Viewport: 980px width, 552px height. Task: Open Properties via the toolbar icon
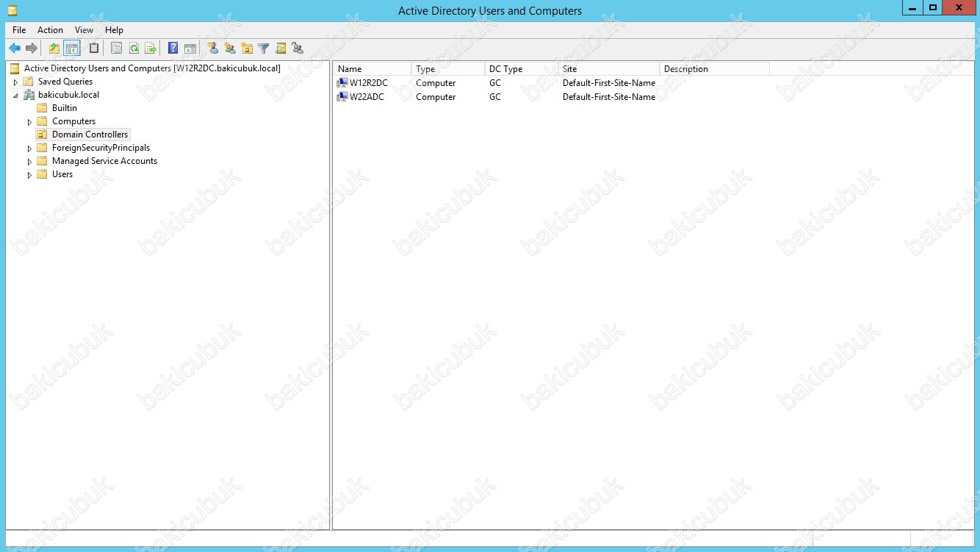coord(117,49)
